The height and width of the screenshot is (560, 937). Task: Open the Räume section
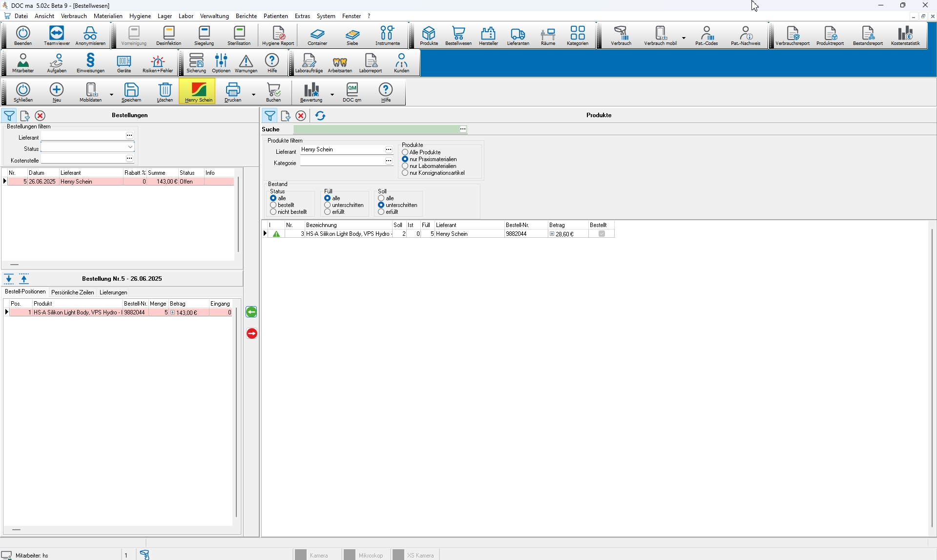(x=548, y=36)
